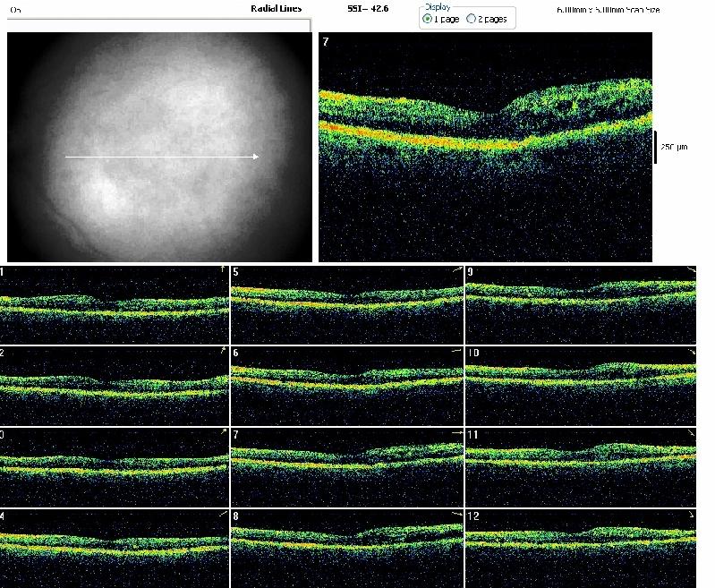Click the direction arrow icon in scan 9's corner
715x588 pixels.
coord(690,269)
